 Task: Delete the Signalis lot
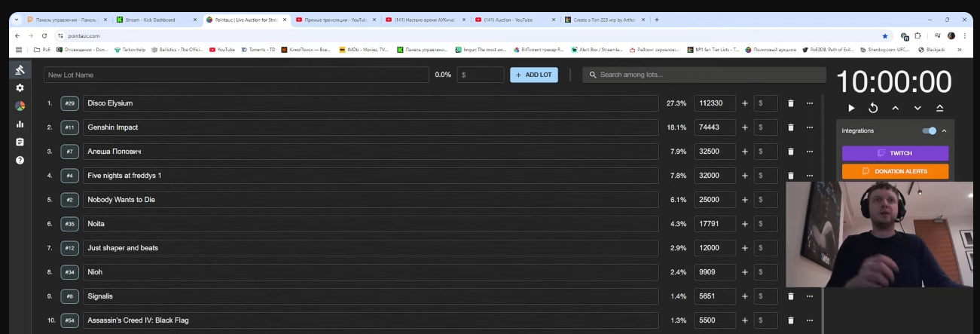(791, 296)
